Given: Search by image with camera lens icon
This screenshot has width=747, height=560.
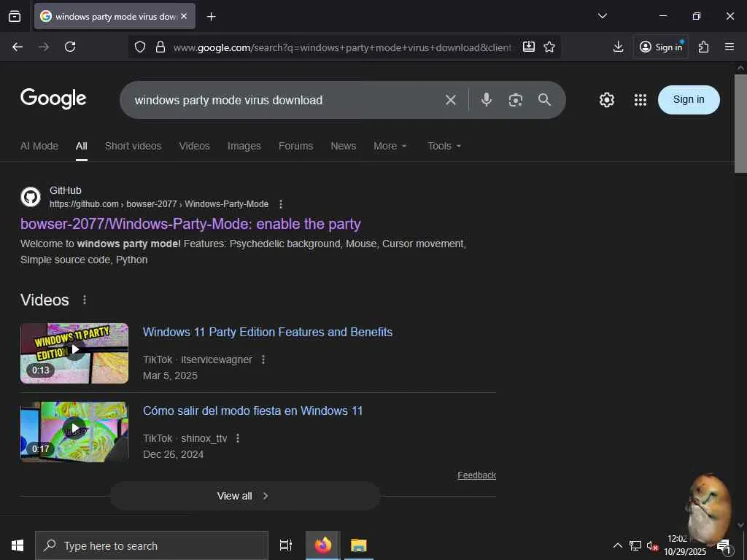Looking at the screenshot, I should (516, 100).
